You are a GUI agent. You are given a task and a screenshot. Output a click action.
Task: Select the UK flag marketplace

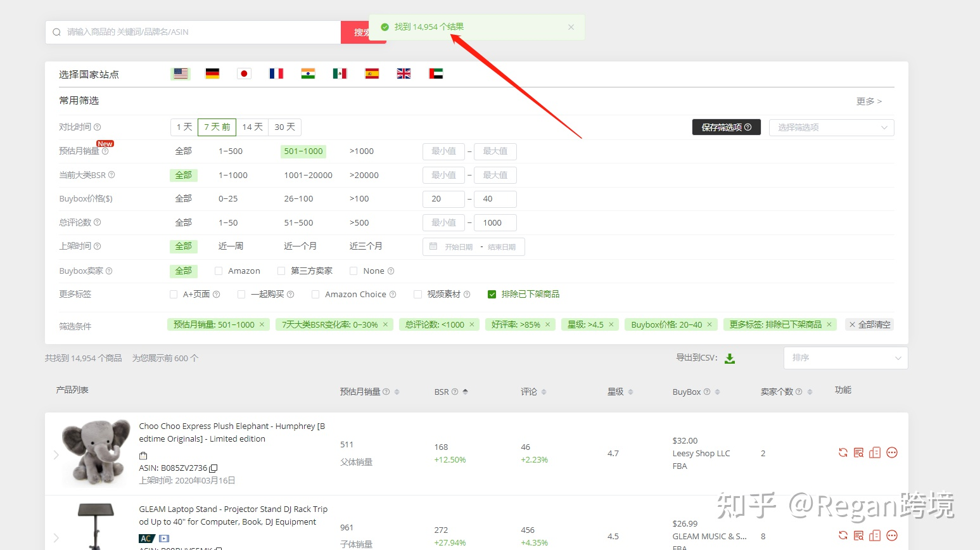coord(404,73)
